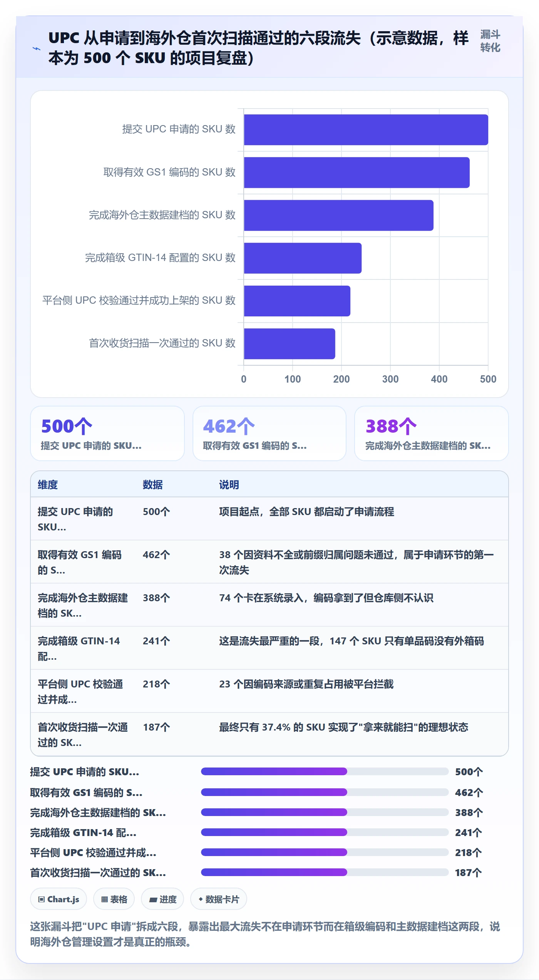This screenshot has width=539, height=980.
Task: Click the 进度 tag chip
Action: pyautogui.click(x=162, y=899)
